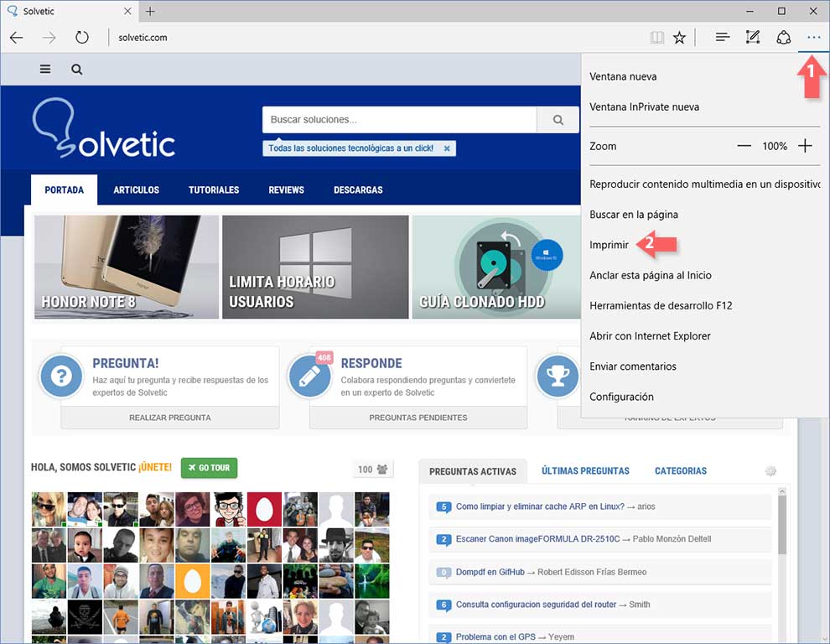Open Reading view book icon
Image resolution: width=830 pixels, height=644 pixels.
[x=657, y=38]
